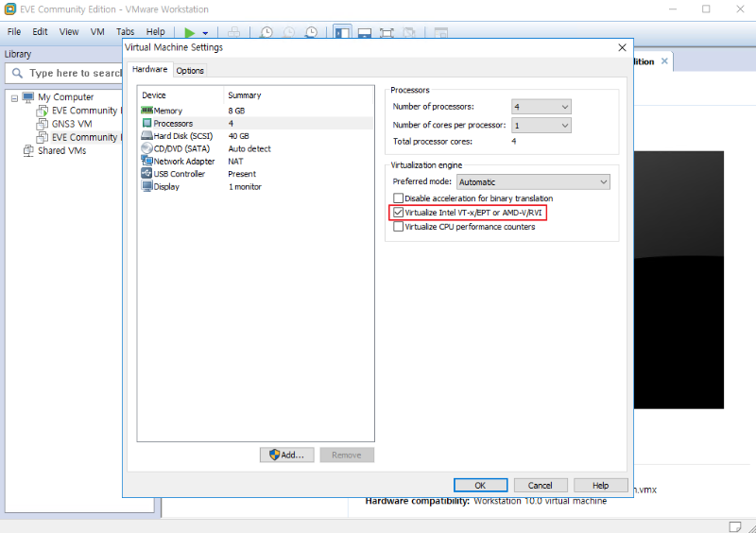Open the Number of processors dropdown
Screen dimensions: 756x533
(x=541, y=107)
